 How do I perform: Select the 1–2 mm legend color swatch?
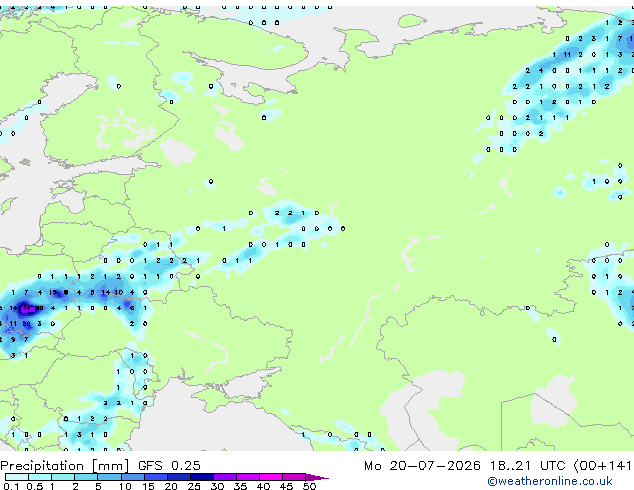pyautogui.click(x=63, y=477)
